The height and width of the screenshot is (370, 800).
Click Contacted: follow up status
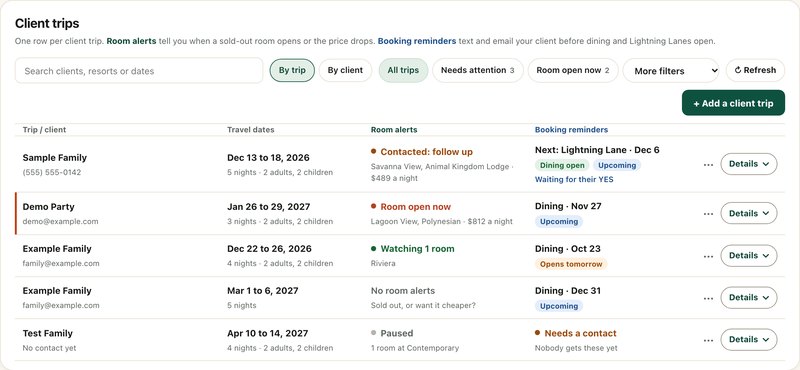tap(422, 152)
